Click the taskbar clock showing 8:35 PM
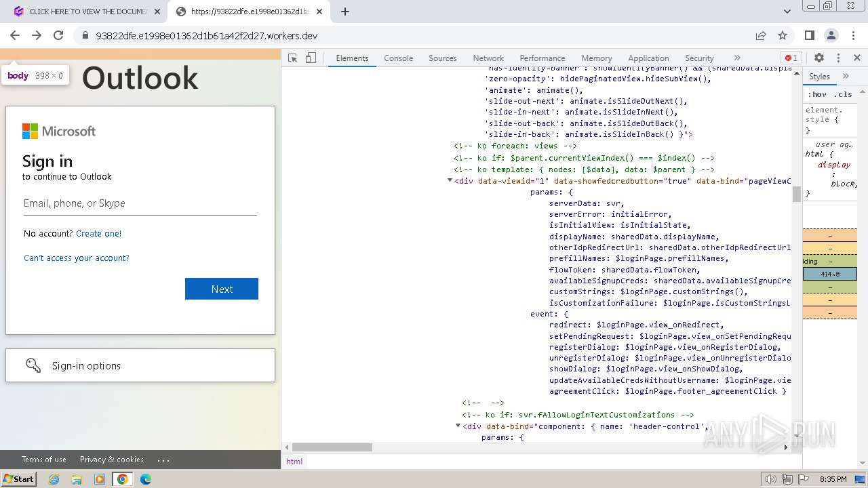 pos(833,479)
